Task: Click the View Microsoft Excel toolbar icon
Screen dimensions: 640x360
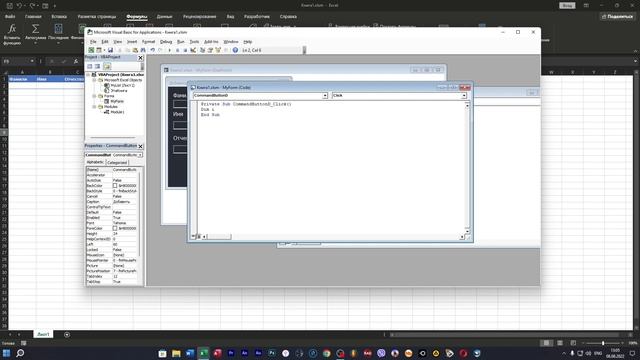Action: 91,50
